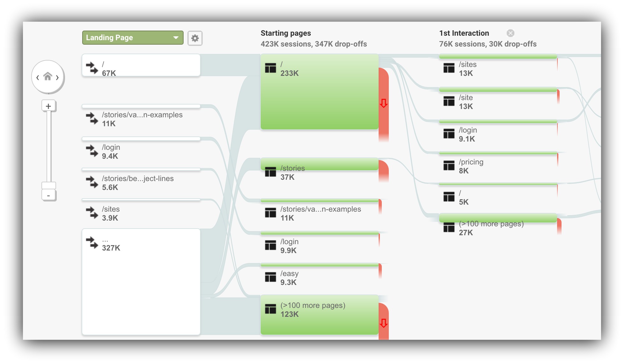The width and height of the screenshot is (624, 364).
Task: Click the /login 9.4K landing page entry
Action: tap(141, 151)
